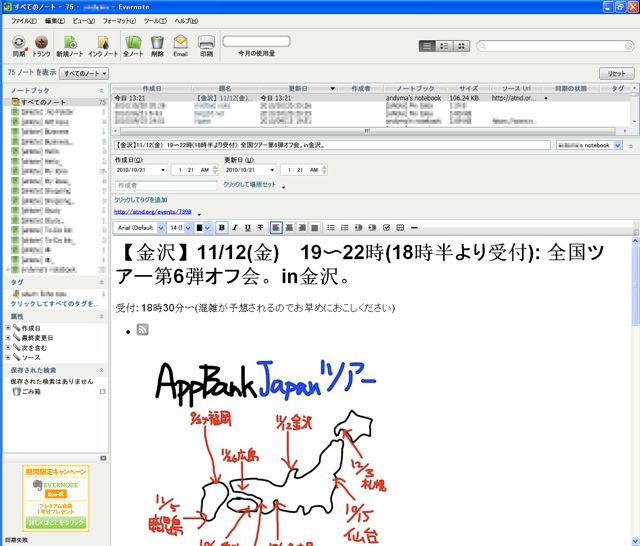The image size is (640, 546).
Task: Expand the 作成日 attribute tree node
Action: (8, 328)
